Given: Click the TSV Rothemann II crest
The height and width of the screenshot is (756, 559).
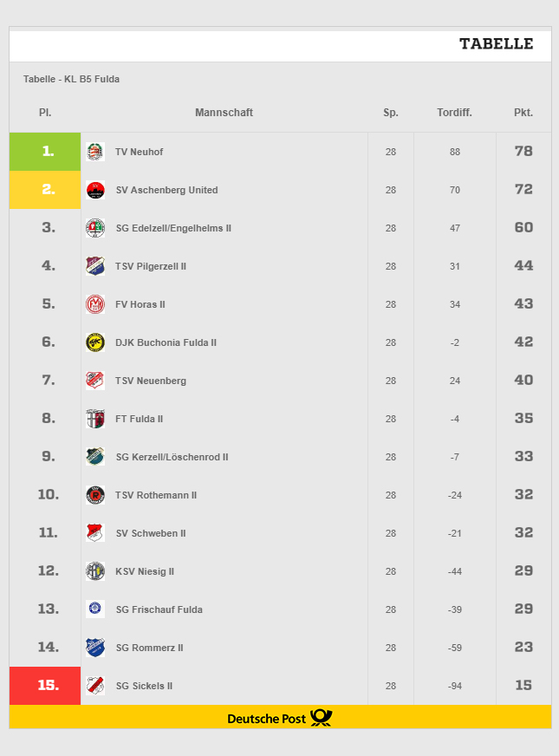Looking at the screenshot, I should point(95,495).
